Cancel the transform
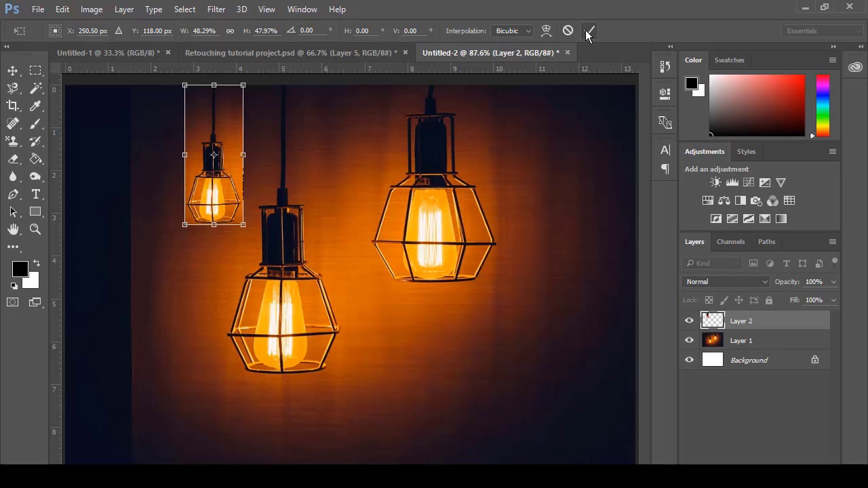 [568, 30]
